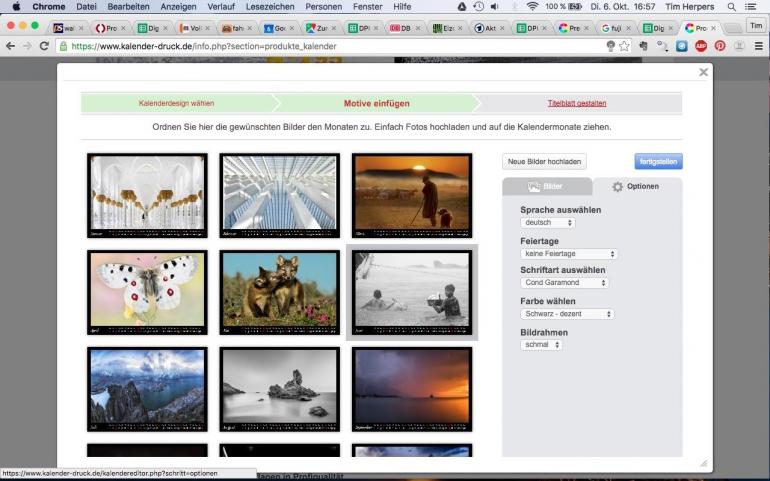Go to Kalenderdesign wählen step
770x481 pixels.
click(x=176, y=103)
